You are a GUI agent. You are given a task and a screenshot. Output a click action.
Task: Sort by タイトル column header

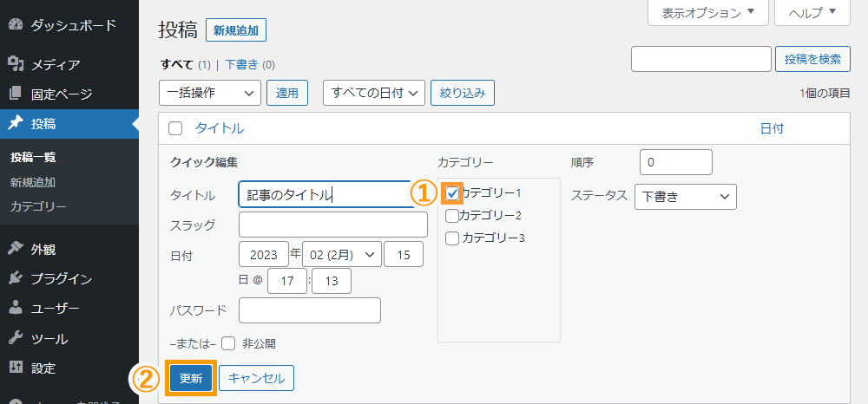point(220,129)
